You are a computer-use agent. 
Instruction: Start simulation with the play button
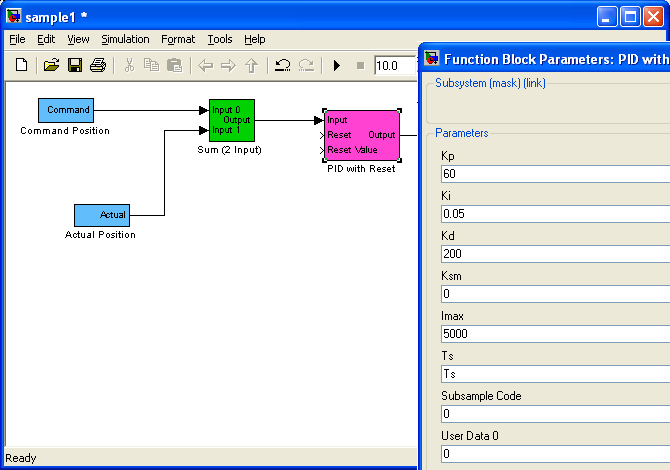coord(337,65)
